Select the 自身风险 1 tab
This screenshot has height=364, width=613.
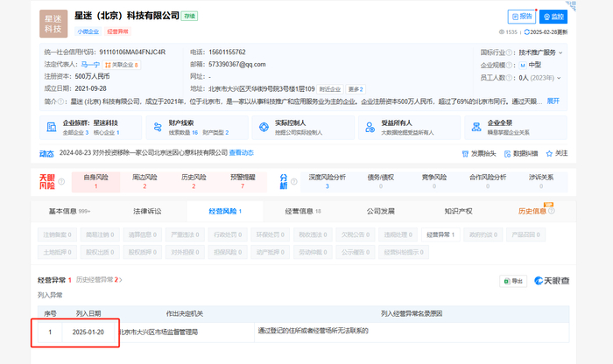(95, 182)
